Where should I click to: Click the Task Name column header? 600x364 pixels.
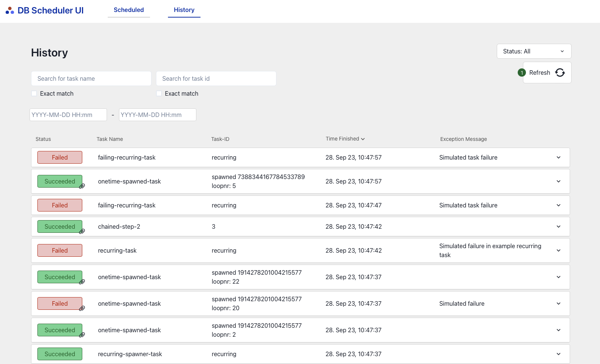(110, 139)
